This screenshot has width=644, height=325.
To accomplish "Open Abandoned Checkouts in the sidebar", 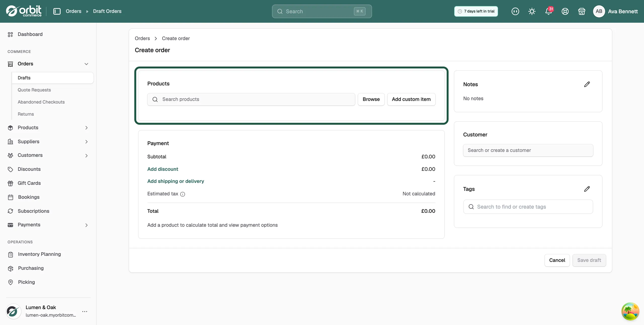I will click(41, 102).
